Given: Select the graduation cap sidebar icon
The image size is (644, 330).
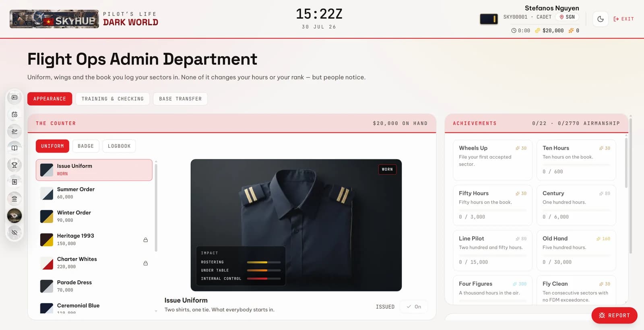Looking at the screenshot, I should pos(14,215).
